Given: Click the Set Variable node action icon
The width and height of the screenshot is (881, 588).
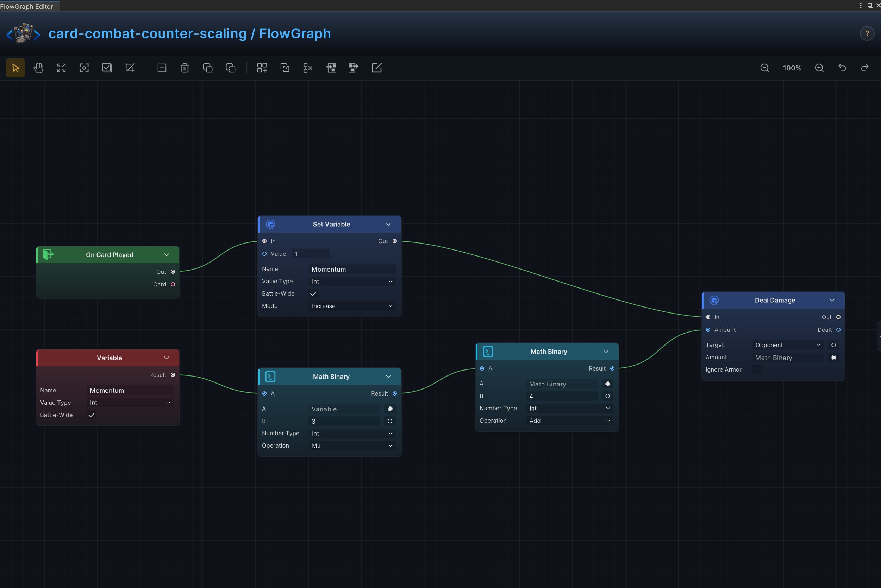Looking at the screenshot, I should point(270,224).
